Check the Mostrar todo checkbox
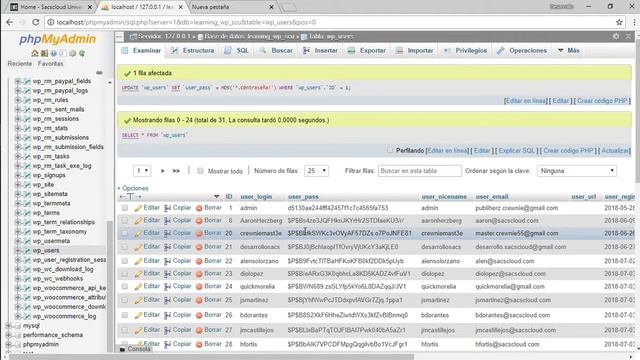The height and width of the screenshot is (360, 640). [x=200, y=171]
